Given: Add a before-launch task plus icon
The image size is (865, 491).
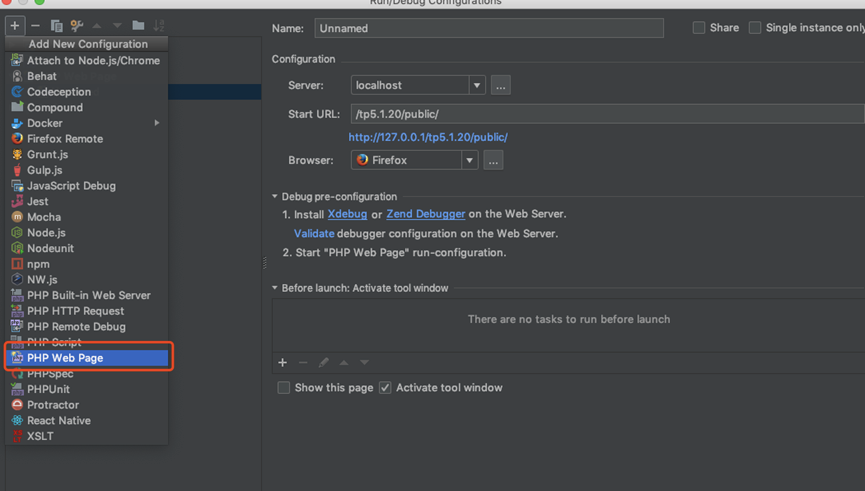Looking at the screenshot, I should 282,362.
